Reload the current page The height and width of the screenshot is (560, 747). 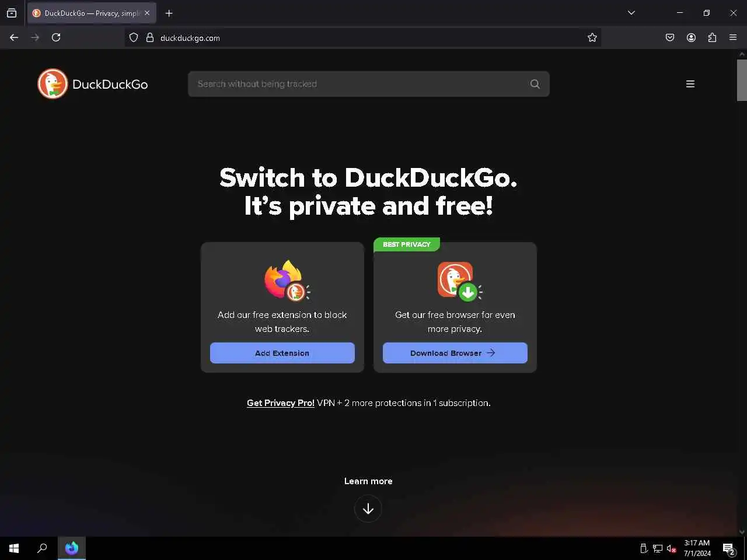tap(56, 37)
